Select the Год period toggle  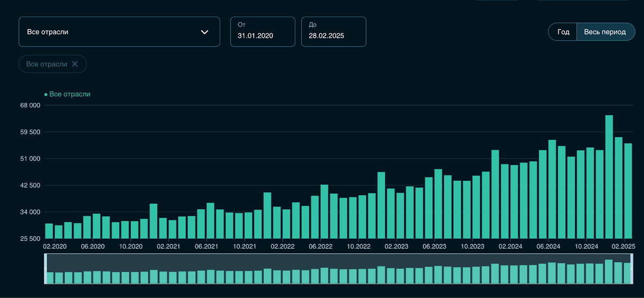[x=563, y=32]
